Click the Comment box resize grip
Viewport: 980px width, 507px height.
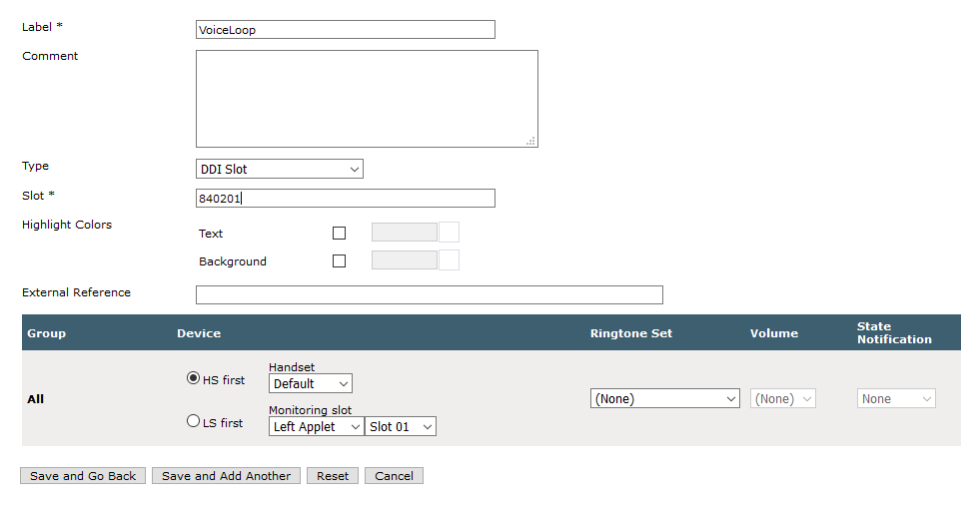pyautogui.click(x=530, y=141)
